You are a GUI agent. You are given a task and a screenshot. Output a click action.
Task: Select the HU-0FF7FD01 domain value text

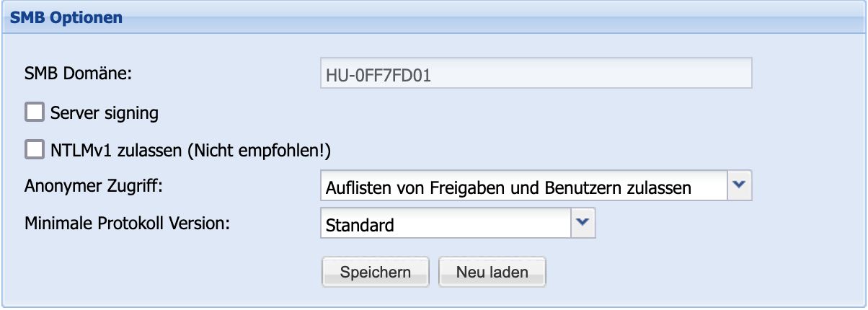(378, 75)
